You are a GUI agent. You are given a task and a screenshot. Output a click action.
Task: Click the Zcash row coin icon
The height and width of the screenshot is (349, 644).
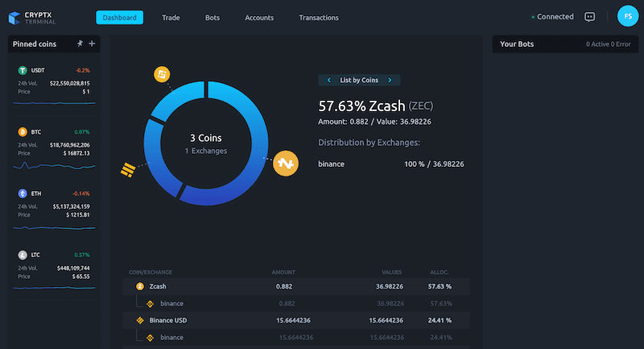(x=140, y=286)
